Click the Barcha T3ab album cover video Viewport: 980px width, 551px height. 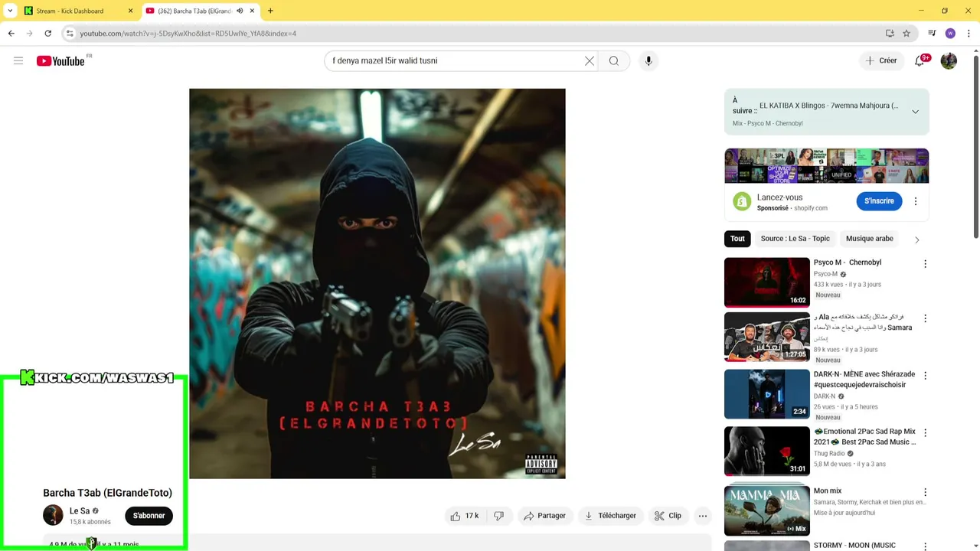click(377, 283)
